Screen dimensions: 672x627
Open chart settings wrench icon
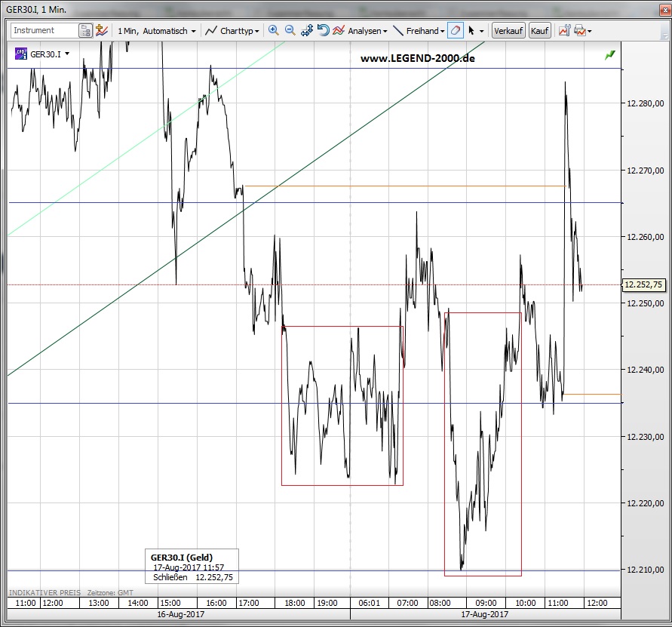(563, 31)
